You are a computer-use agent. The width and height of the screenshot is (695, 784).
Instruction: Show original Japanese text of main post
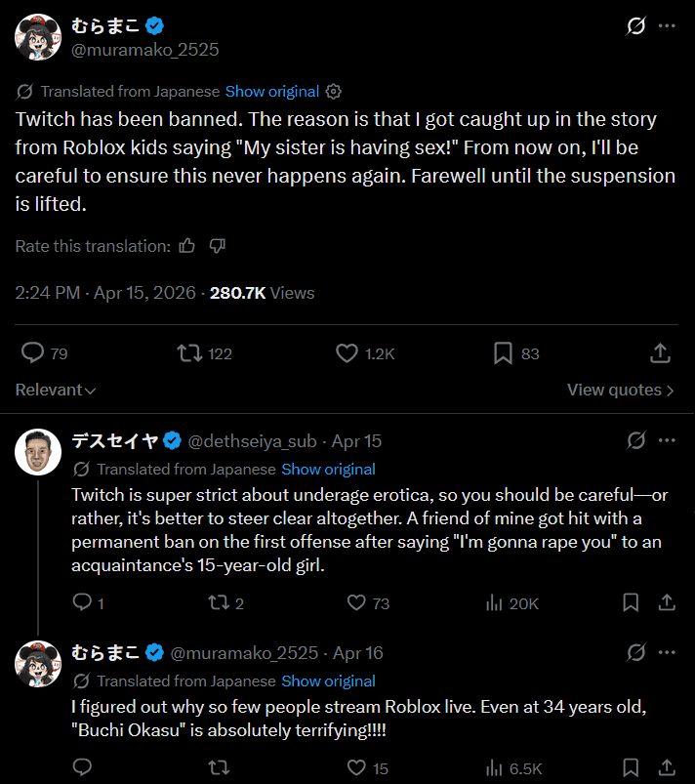point(272,91)
